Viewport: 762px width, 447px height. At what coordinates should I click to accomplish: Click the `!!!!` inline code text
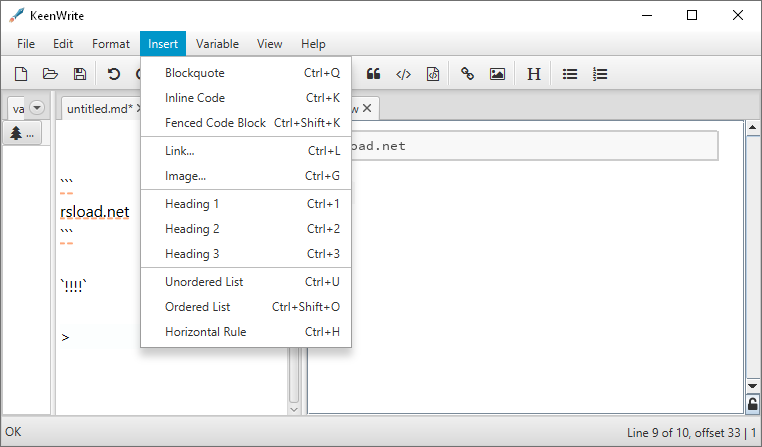73,286
